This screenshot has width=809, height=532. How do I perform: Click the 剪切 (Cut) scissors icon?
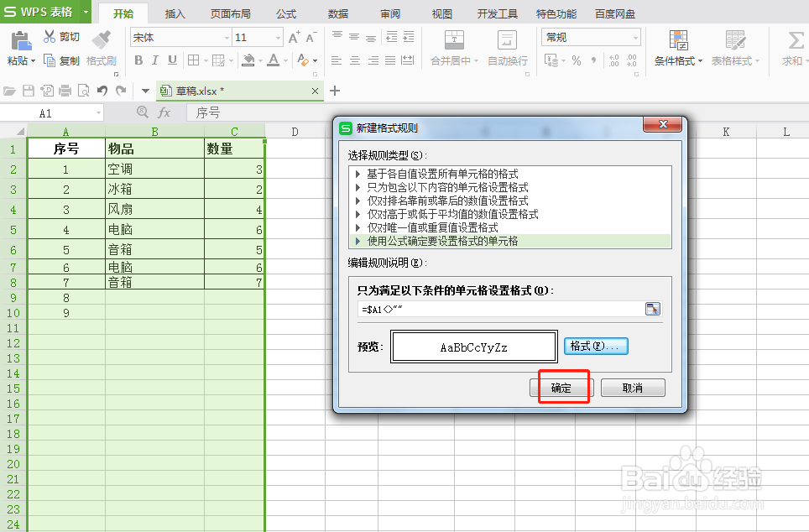tap(49, 36)
